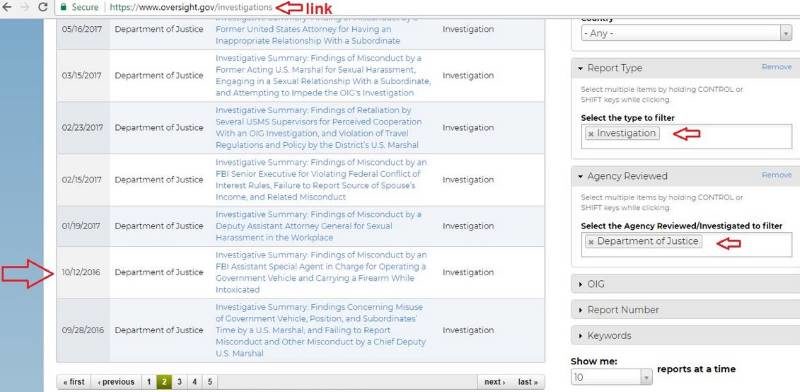Click date cell 01/19/2017

(82, 226)
